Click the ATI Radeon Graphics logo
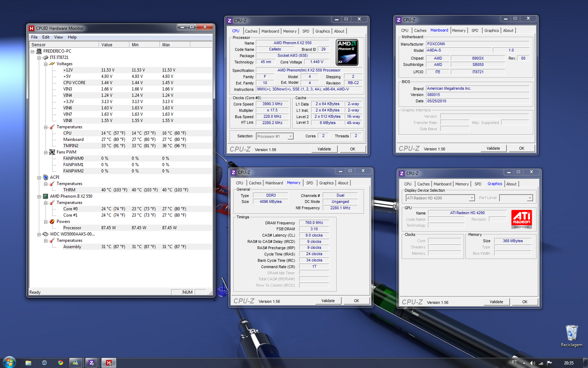Screen dimensions: 588x368 pos(521,219)
